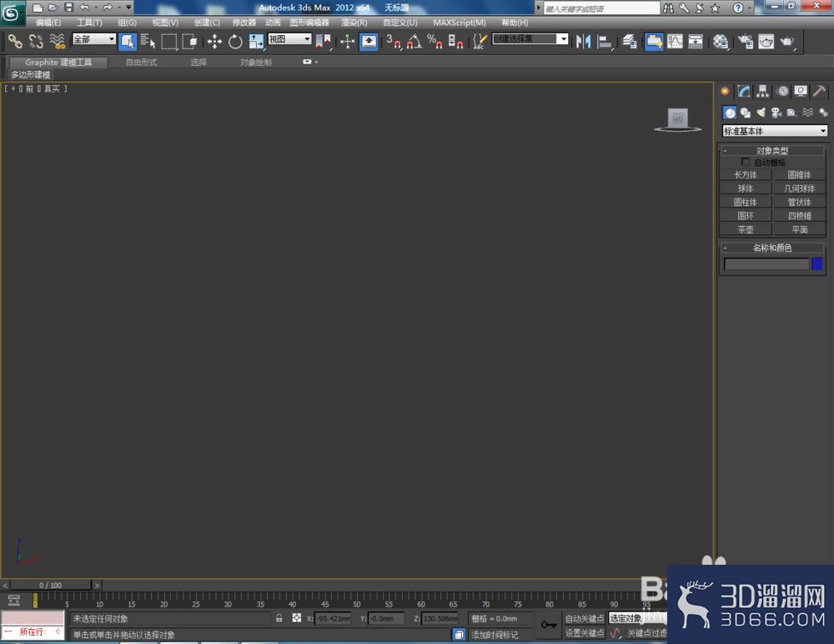Image resolution: width=834 pixels, height=644 pixels.
Task: Click the 几何球体 geosphere button
Action: click(x=800, y=189)
